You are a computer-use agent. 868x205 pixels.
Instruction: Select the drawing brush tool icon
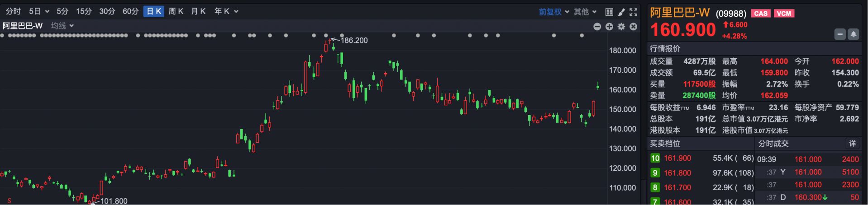(x=621, y=12)
